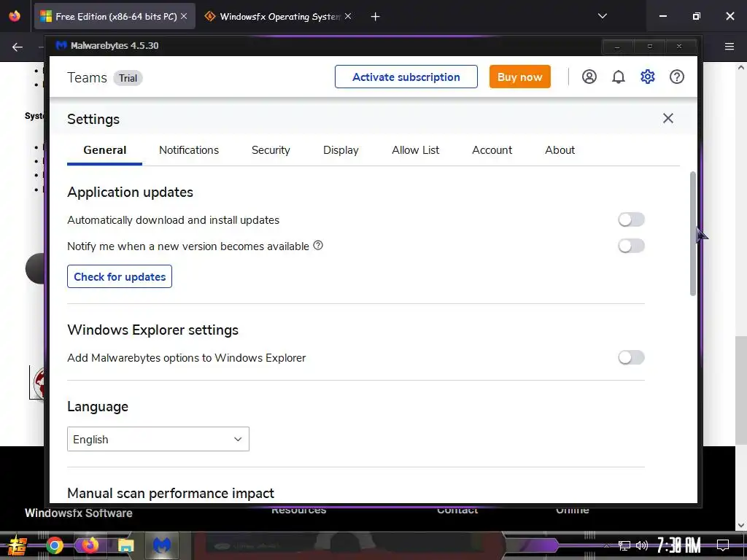
Task: Open the start menu icon in taskbar
Action: click(x=18, y=545)
